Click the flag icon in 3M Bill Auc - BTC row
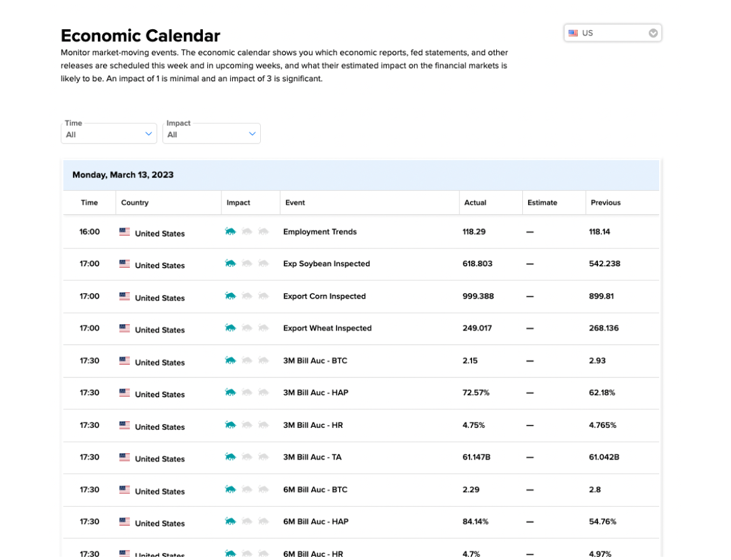Viewport: 731px width, 560px height. (125, 360)
